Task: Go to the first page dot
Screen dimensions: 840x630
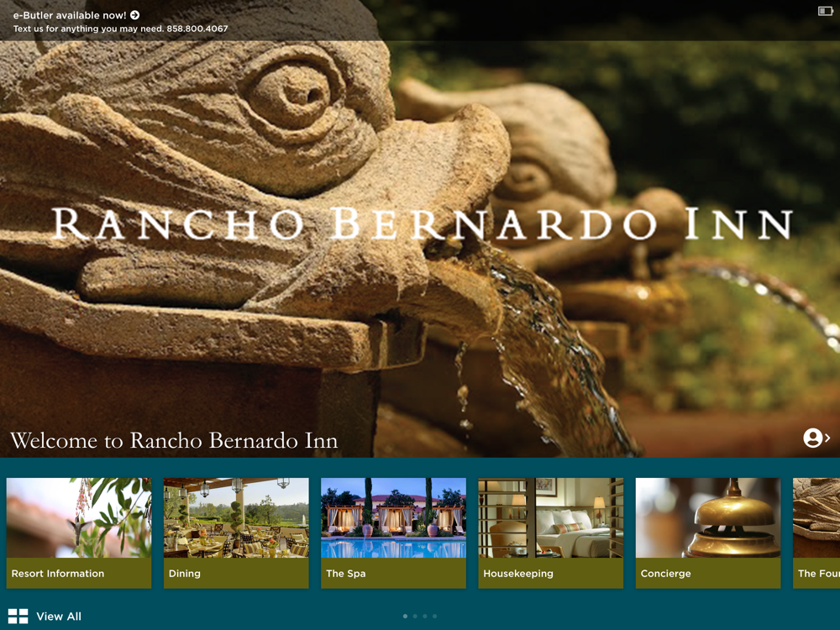Action: 405,616
